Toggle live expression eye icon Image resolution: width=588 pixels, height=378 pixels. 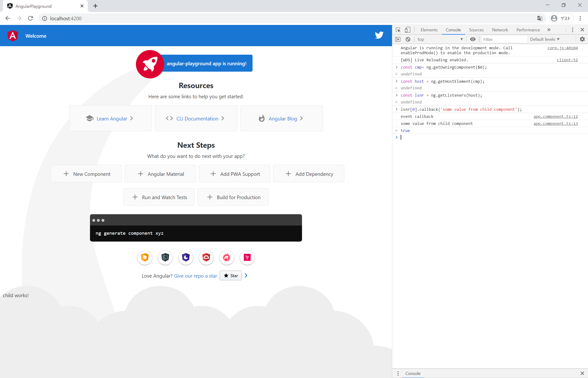[473, 39]
